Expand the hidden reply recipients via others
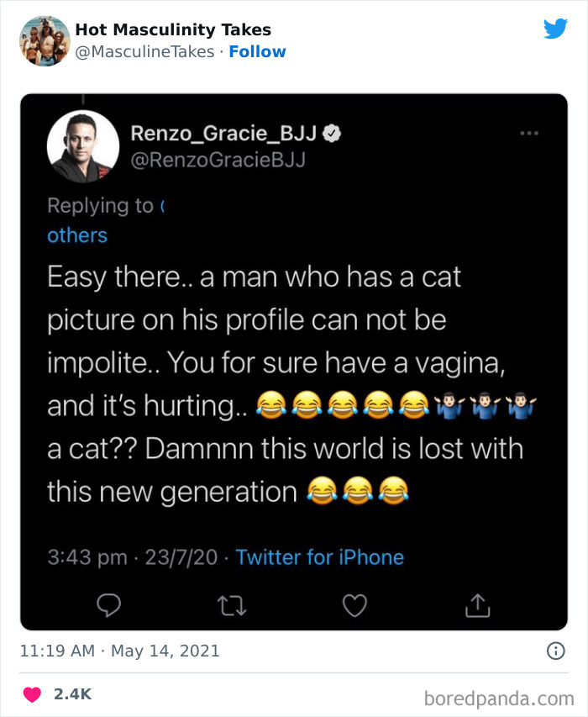This screenshot has height=717, width=588. point(76,235)
